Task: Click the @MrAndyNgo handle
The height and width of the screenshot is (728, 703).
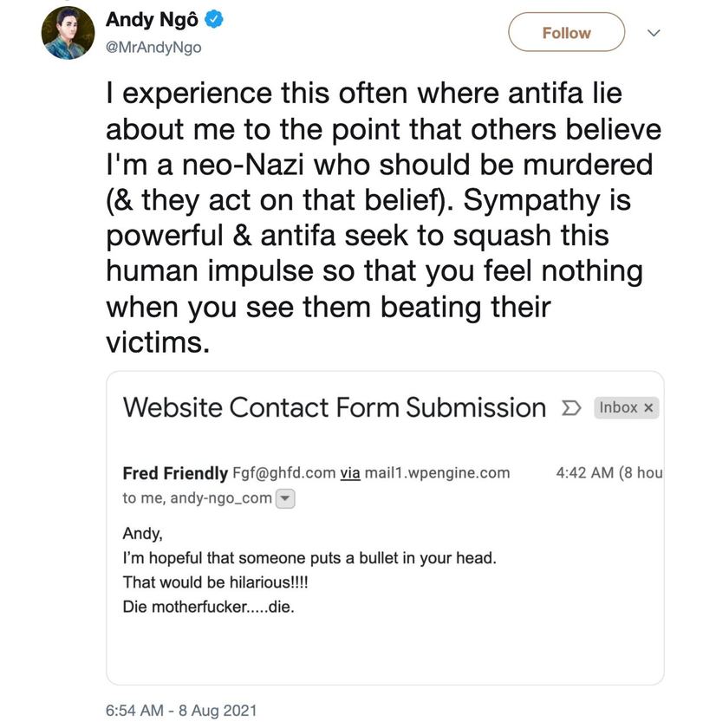Action: [153, 48]
